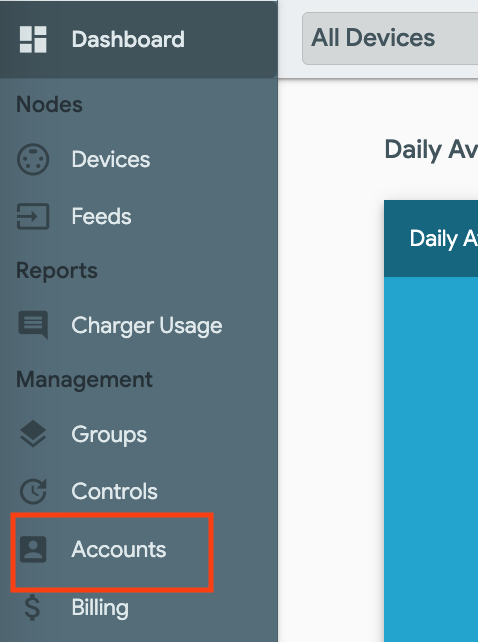
Task: Navigate to Groups under Management
Action: point(109,435)
